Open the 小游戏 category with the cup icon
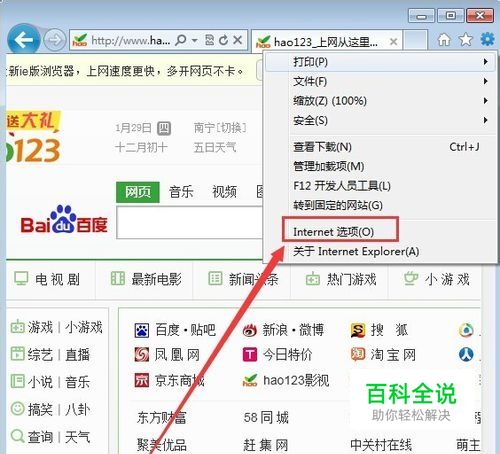 point(447,279)
